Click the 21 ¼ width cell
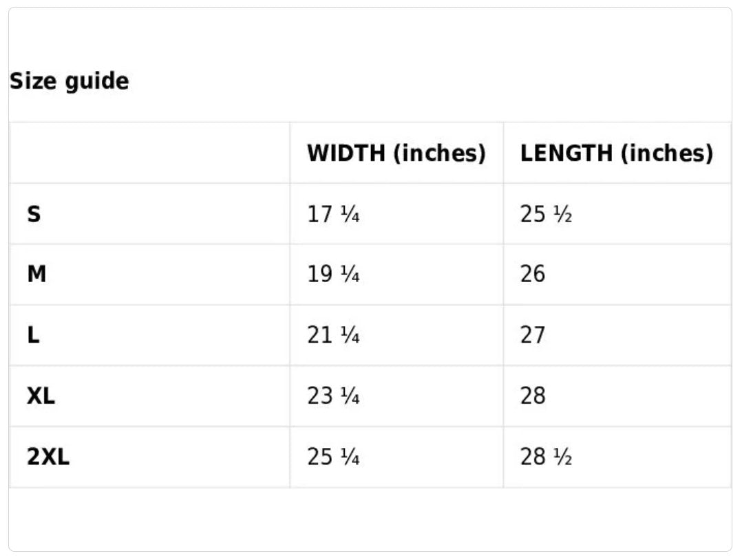The image size is (742, 560). (x=333, y=336)
